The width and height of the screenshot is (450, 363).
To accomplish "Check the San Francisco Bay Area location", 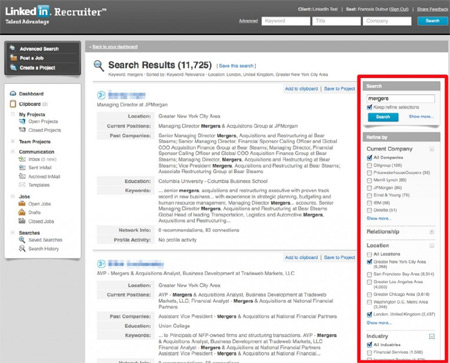I will pos(369,274).
